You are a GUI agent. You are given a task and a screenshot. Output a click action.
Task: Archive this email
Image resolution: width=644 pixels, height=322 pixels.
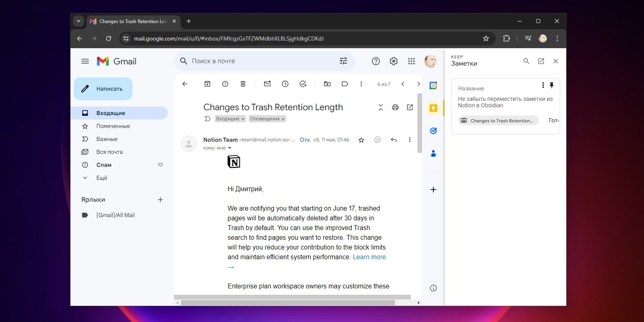pyautogui.click(x=207, y=84)
